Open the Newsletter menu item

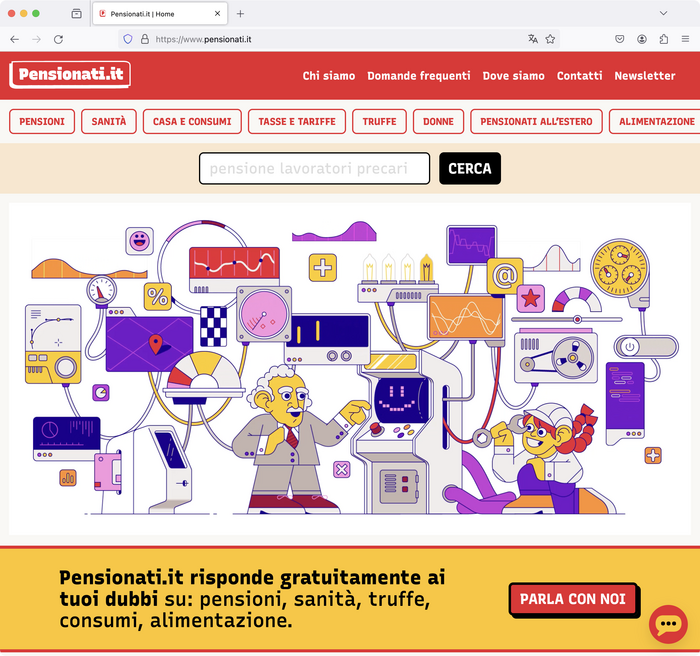point(645,76)
